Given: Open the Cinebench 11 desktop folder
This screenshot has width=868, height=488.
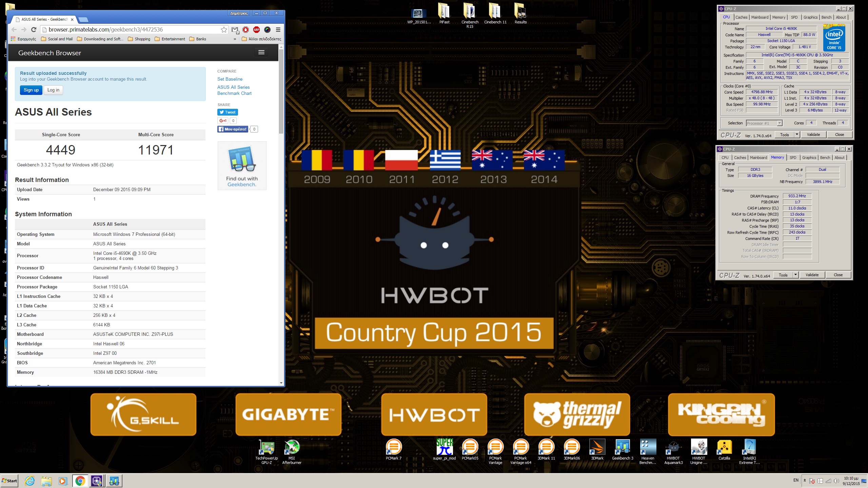Looking at the screenshot, I should click(495, 14).
